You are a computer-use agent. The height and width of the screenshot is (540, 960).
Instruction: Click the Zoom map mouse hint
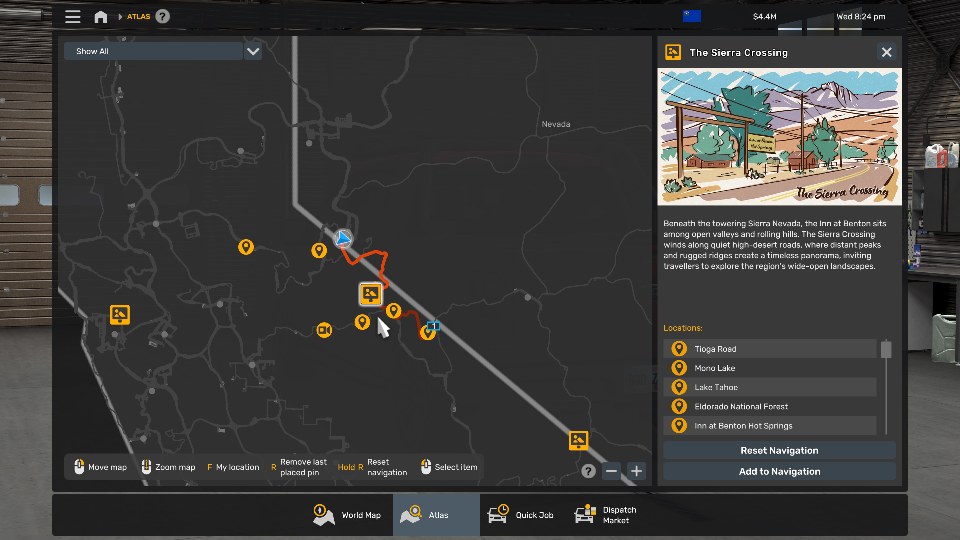tap(168, 467)
